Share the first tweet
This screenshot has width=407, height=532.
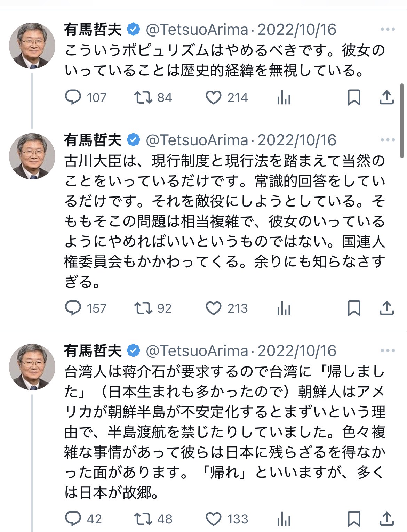(386, 98)
